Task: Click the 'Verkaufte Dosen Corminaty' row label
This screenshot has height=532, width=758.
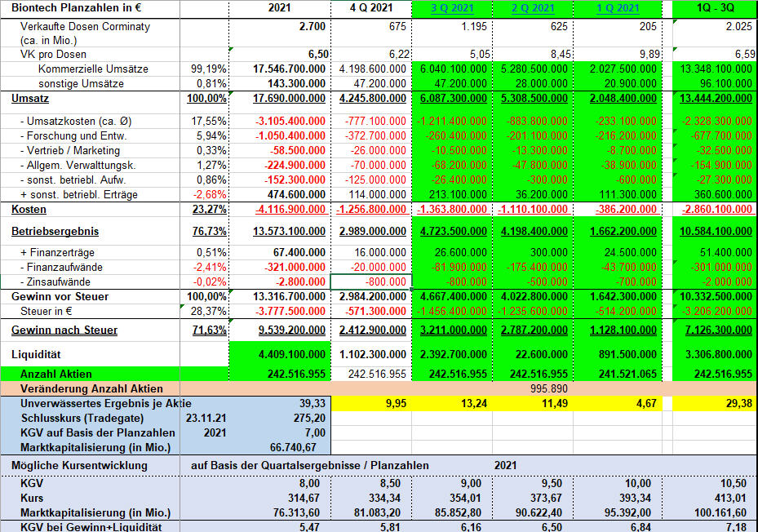Action: coord(85,27)
